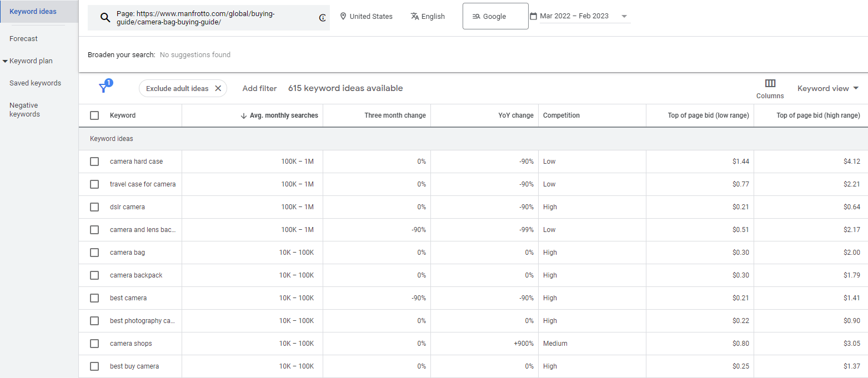
Task: Click the "$3.05" high range bid
Action: 852,344
